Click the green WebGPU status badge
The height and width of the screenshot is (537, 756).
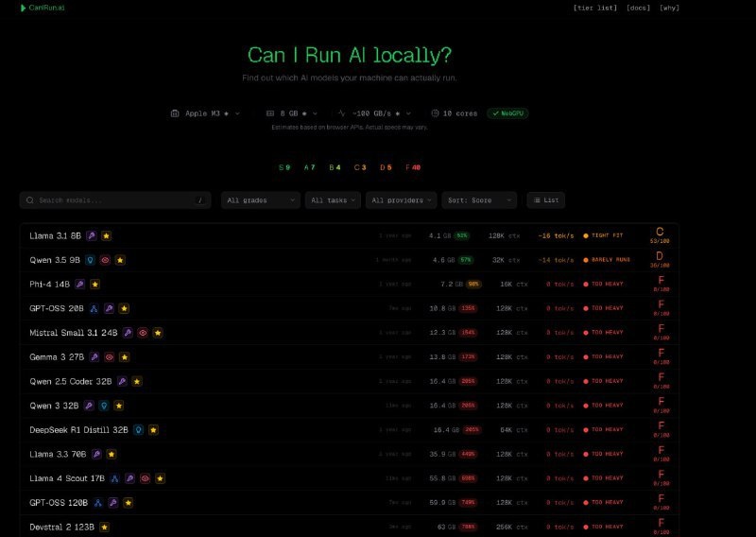(507, 113)
